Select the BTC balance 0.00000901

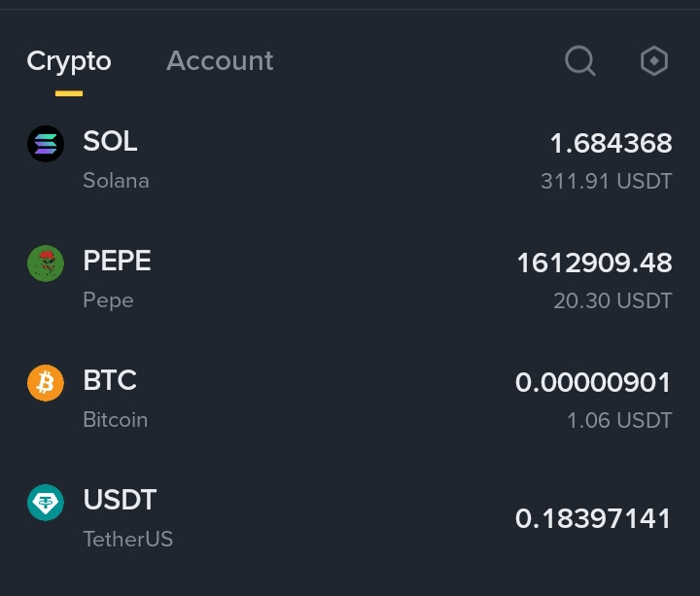click(593, 383)
